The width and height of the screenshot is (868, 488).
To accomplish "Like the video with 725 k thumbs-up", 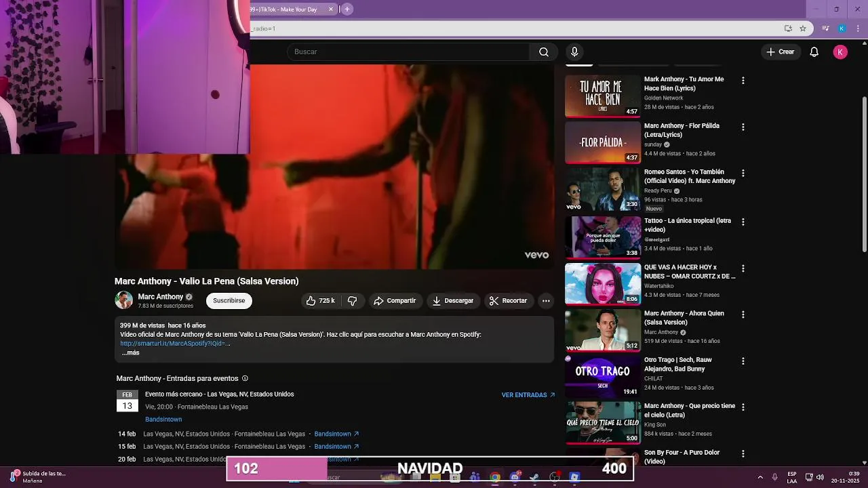I will click(x=320, y=301).
